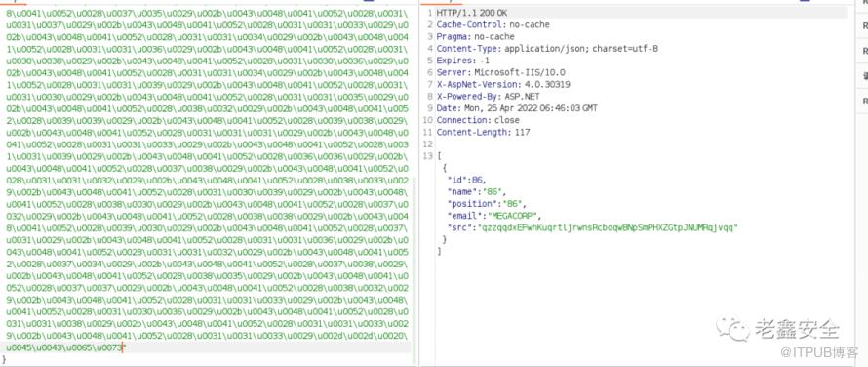Click the closing ']' bracket in response body
The image size is (868, 367).
[x=439, y=252]
